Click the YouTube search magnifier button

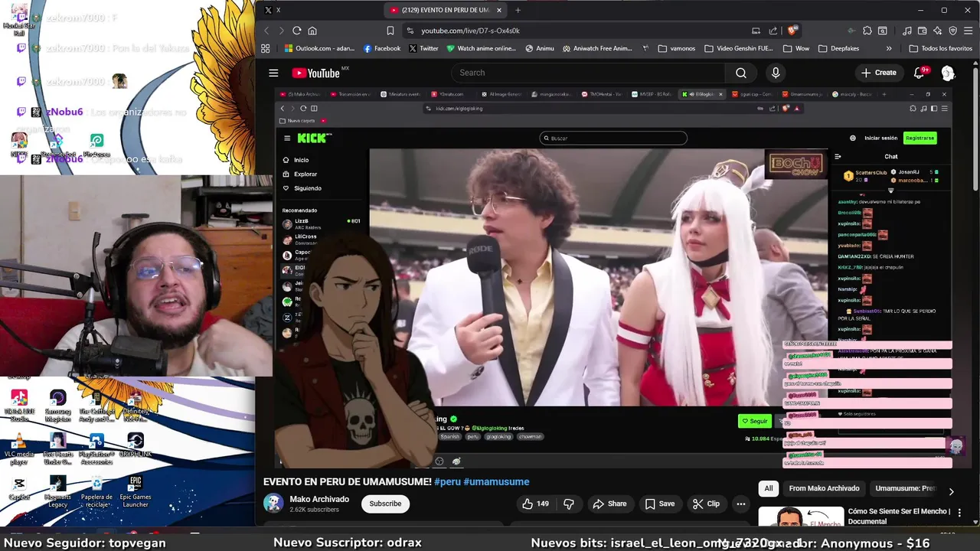(740, 73)
